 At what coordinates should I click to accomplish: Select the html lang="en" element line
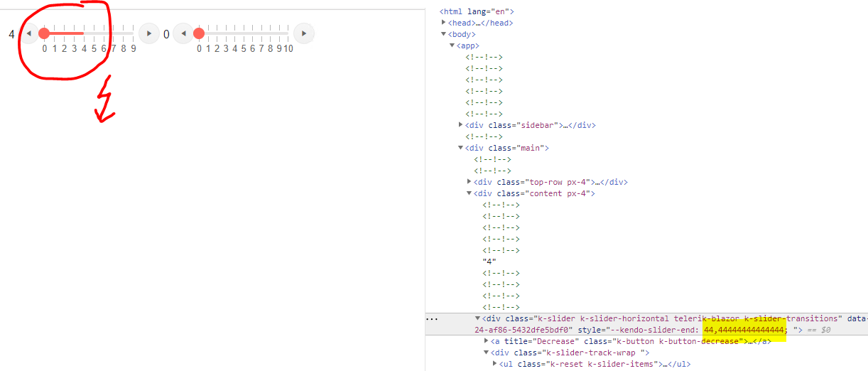pyautogui.click(x=477, y=11)
